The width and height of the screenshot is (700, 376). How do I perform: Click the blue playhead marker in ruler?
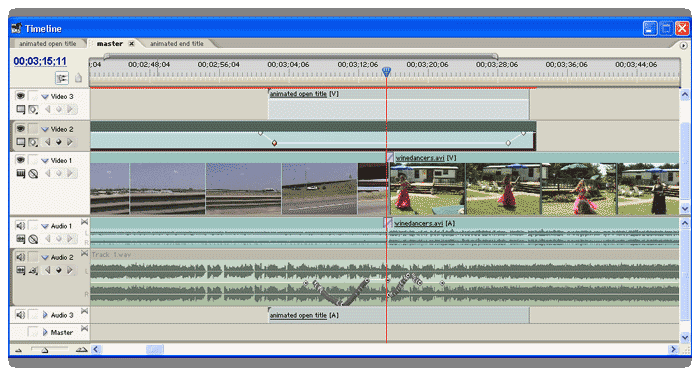[387, 71]
